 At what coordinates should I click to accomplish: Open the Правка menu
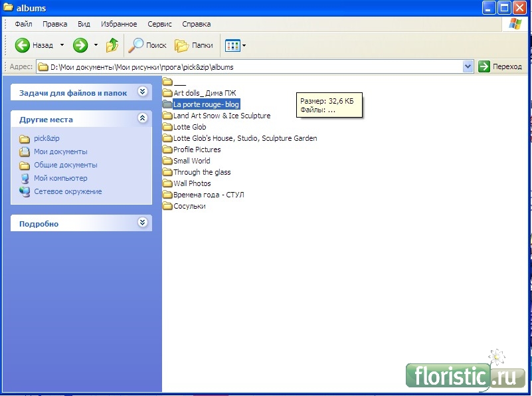(54, 24)
